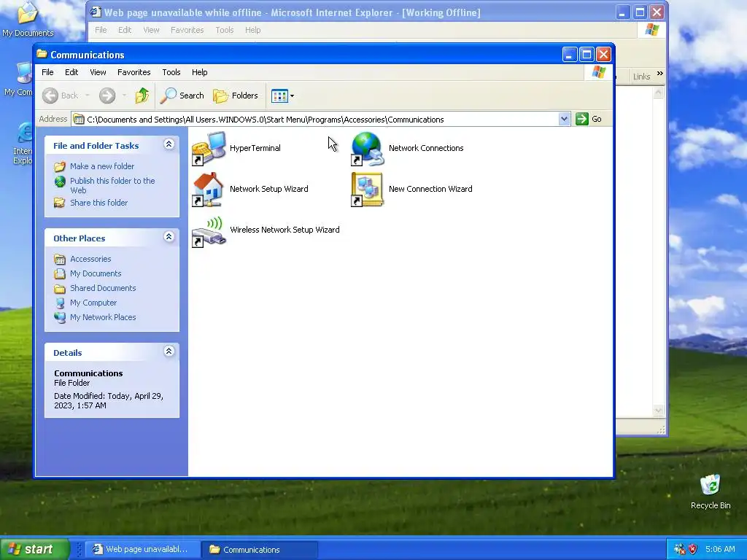
Task: Collapse the Details panel
Action: coord(169,351)
